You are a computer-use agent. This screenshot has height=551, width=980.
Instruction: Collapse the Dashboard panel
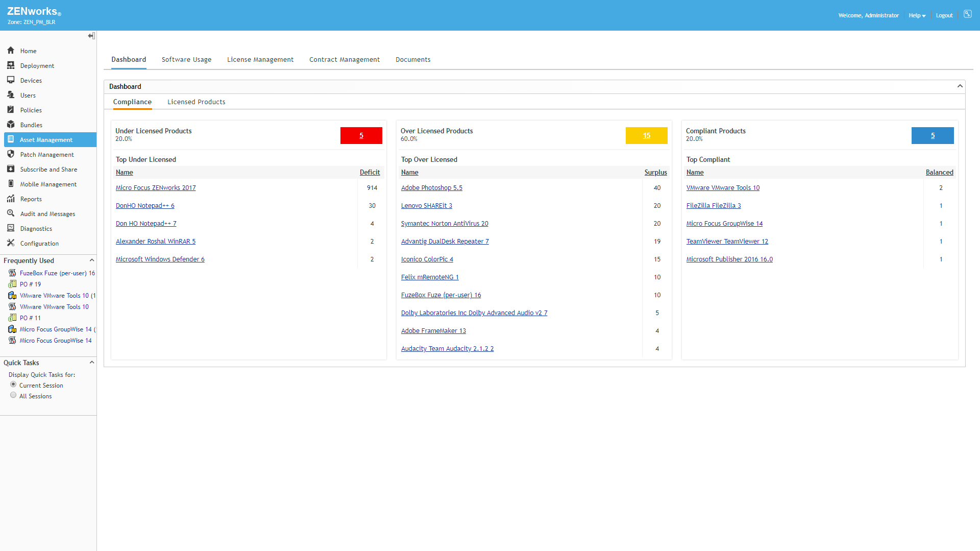tap(960, 86)
